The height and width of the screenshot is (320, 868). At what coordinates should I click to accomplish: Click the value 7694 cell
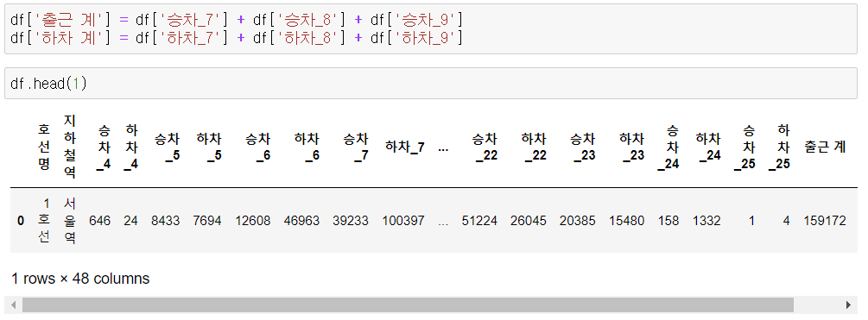(207, 221)
